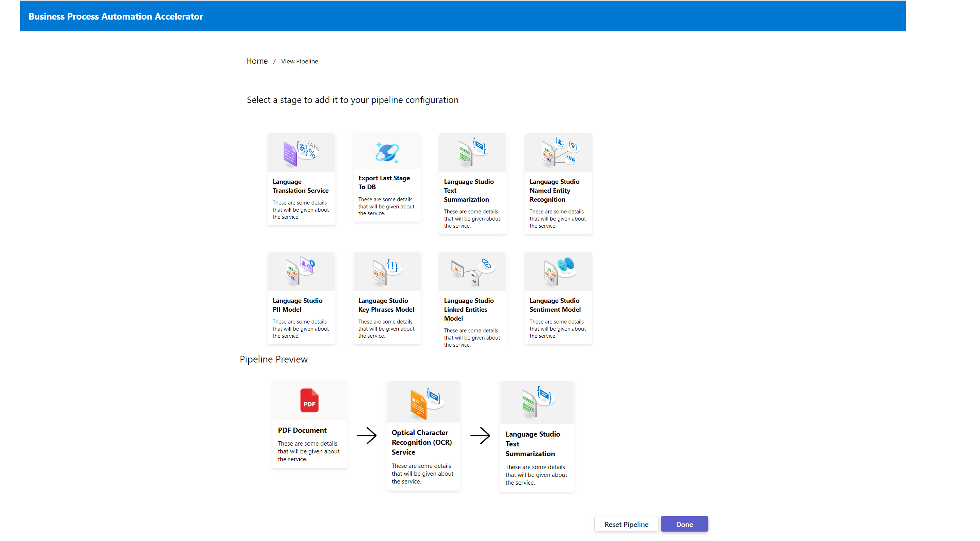
Task: Select the Export Last Stage To DB icon
Action: pyautogui.click(x=387, y=152)
